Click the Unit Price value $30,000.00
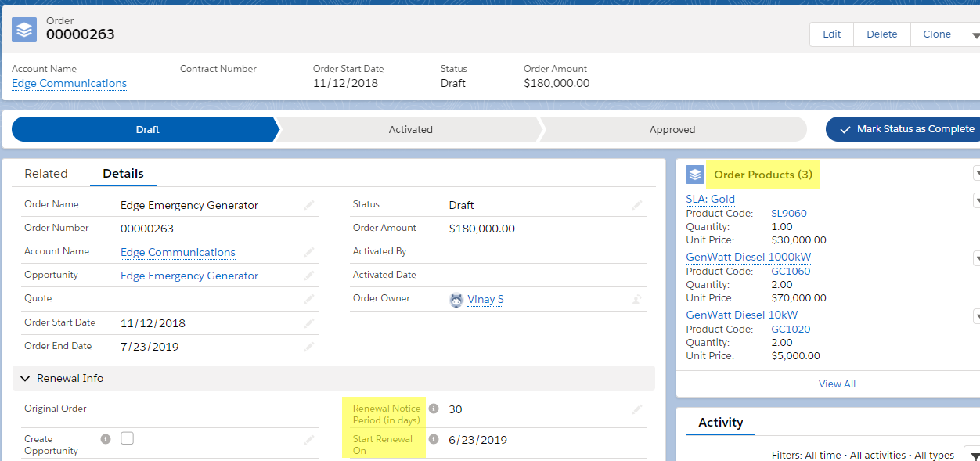This screenshot has height=461, width=980. (x=798, y=240)
